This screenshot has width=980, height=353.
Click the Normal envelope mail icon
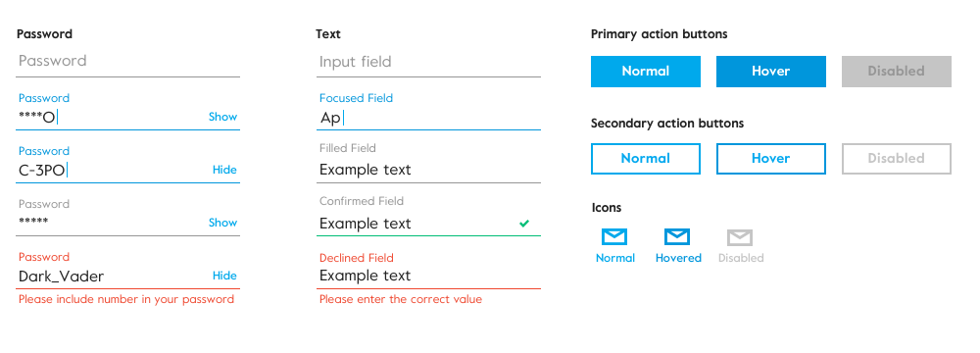click(x=614, y=237)
